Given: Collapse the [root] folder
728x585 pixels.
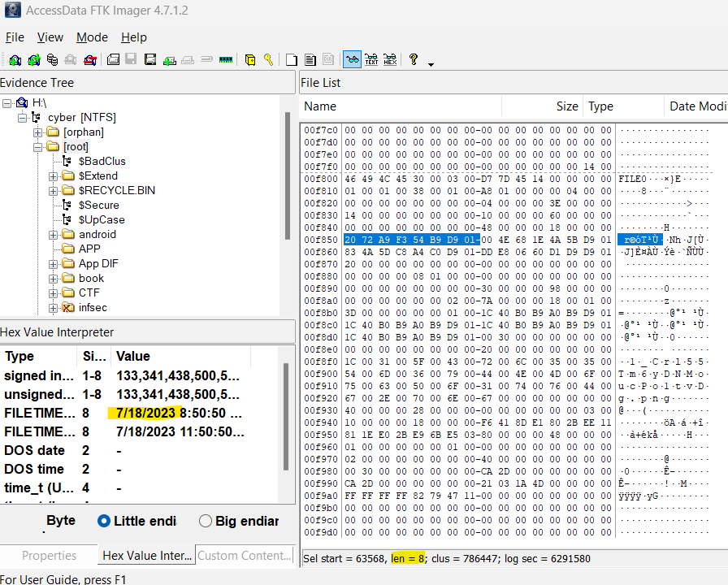Looking at the screenshot, I should tap(37, 147).
